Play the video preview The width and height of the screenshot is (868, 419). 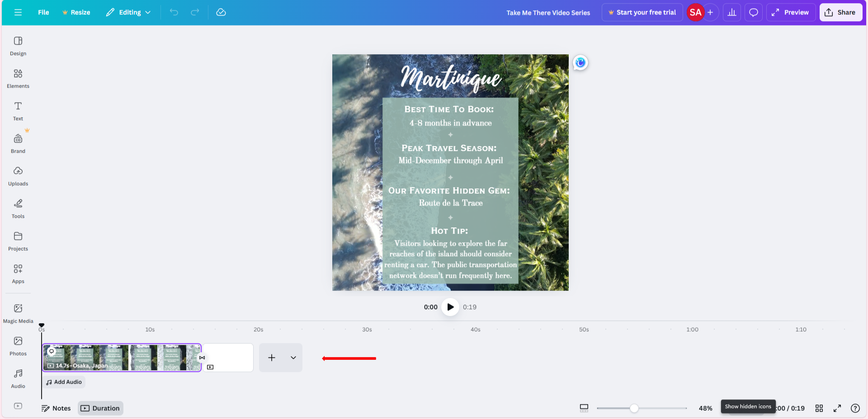pos(450,307)
